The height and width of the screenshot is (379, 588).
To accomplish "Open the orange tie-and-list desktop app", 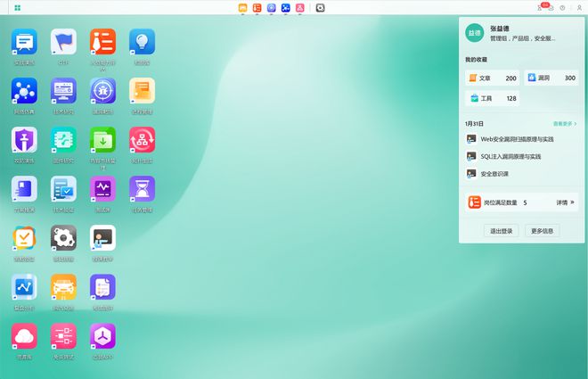I will coord(102,42).
